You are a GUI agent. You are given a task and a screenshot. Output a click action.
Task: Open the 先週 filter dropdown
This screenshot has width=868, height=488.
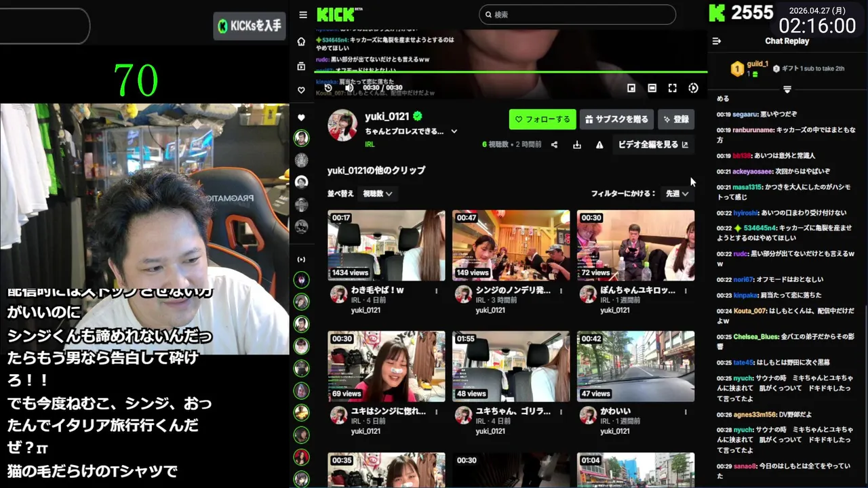[677, 194]
